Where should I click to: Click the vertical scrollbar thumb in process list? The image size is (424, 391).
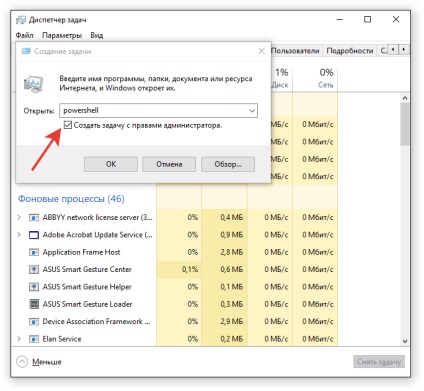(x=405, y=124)
